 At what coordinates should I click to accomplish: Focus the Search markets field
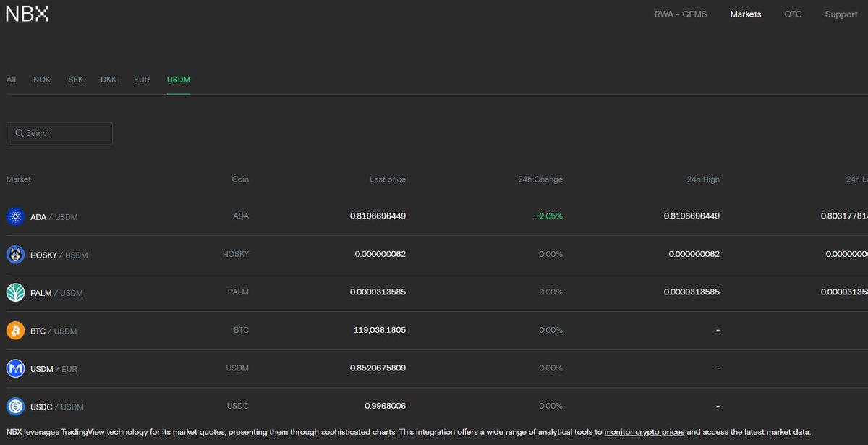pyautogui.click(x=59, y=133)
